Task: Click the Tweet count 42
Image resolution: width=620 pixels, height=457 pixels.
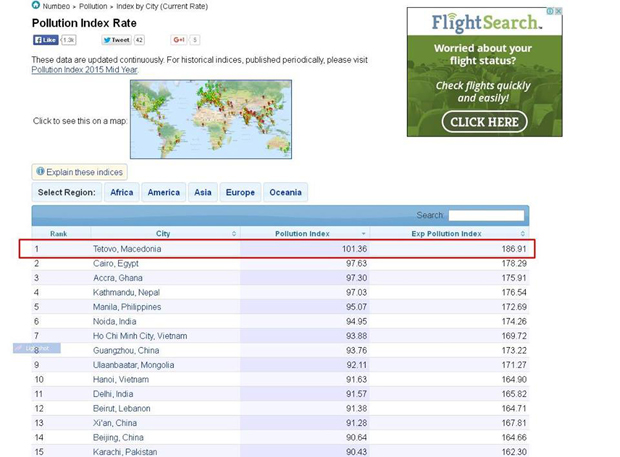Action: tap(139, 40)
